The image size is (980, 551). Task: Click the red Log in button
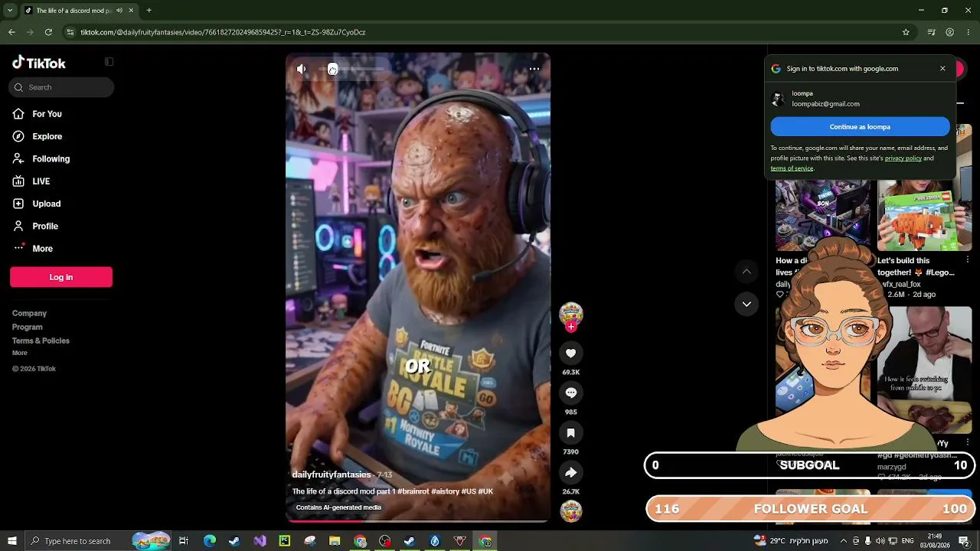coord(61,277)
